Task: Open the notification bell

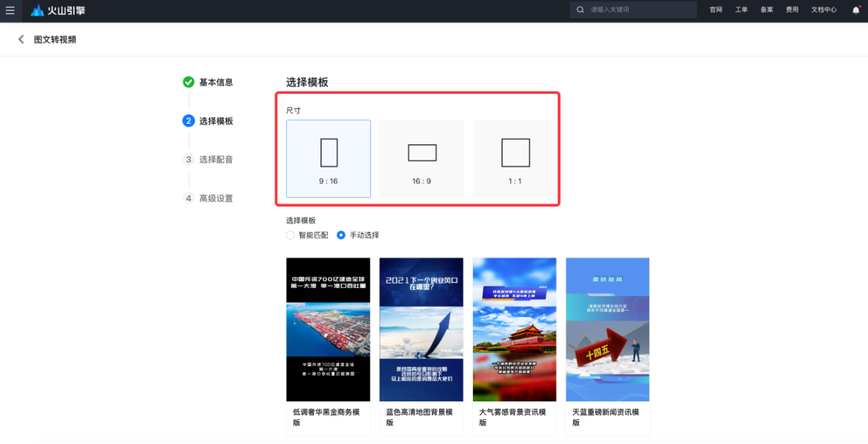Action: pyautogui.click(x=855, y=10)
